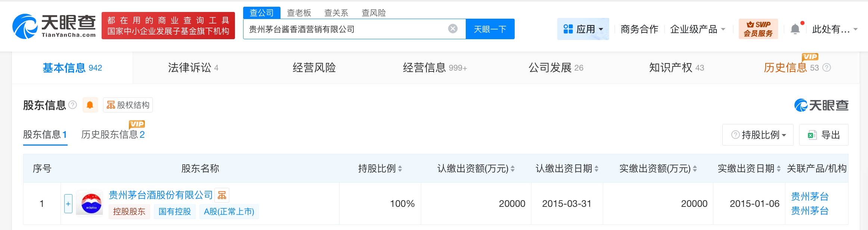Open the 持股比例 dropdown

point(758,135)
